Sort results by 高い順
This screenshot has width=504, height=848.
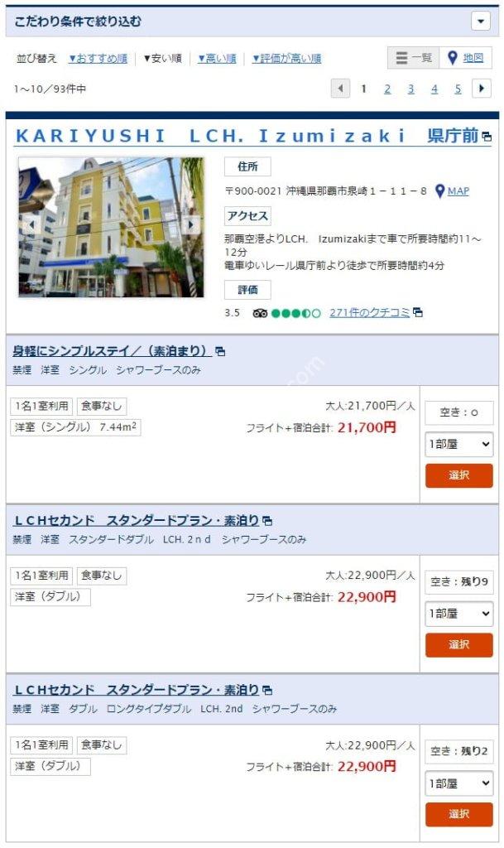pyautogui.click(x=217, y=59)
